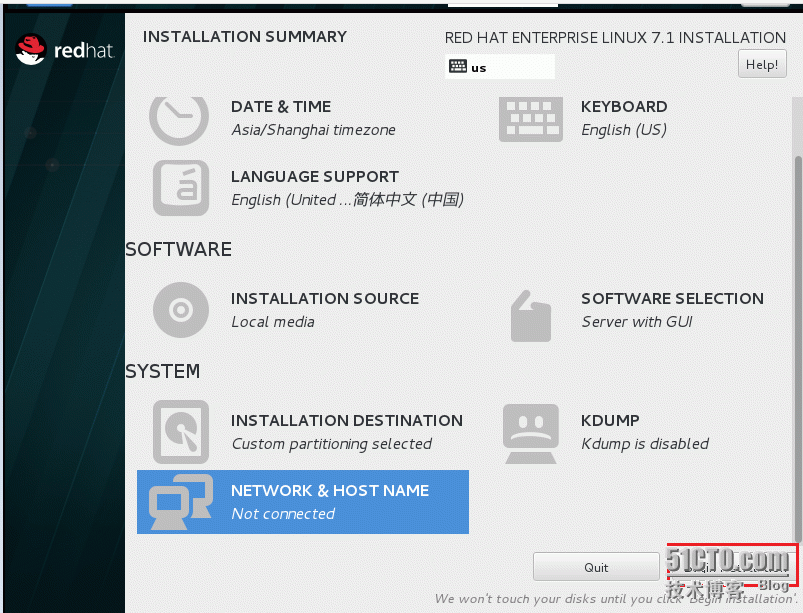Click the INSTALLATION SUMMARY heading
This screenshot has width=803, height=613.
click(x=245, y=37)
